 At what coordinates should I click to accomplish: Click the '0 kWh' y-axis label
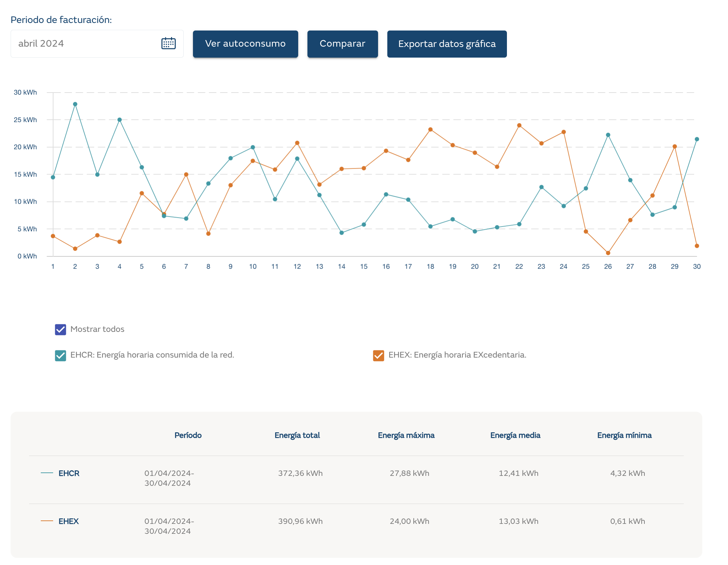[27, 256]
